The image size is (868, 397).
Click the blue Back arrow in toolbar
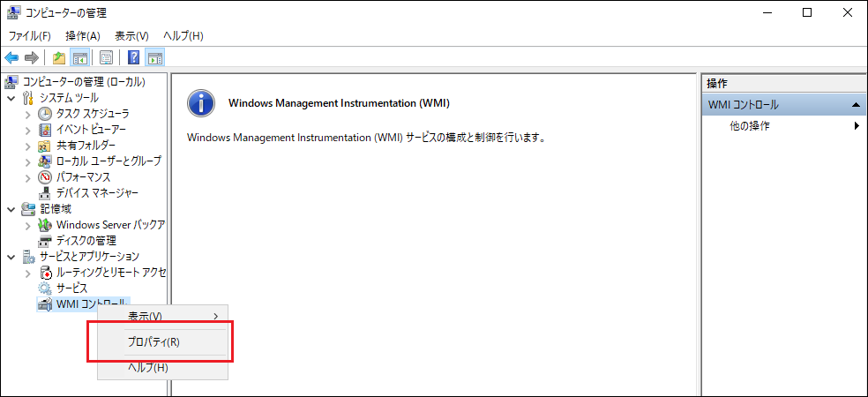coord(11,58)
